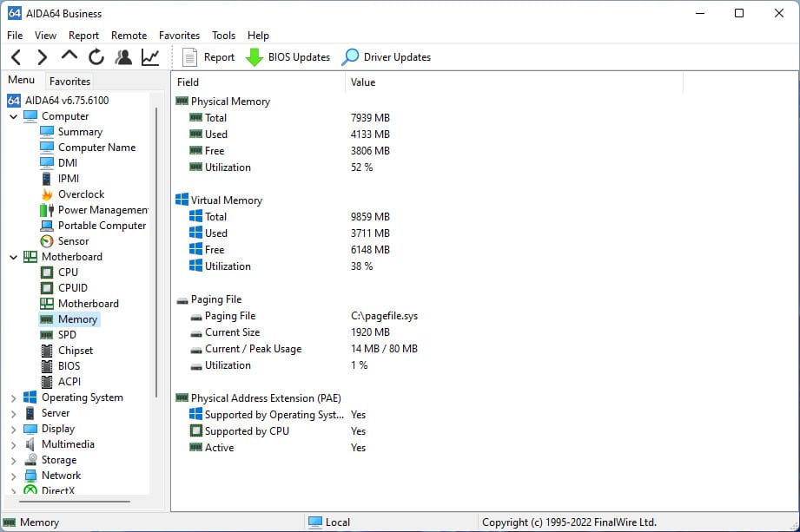Open the File menu
The width and height of the screenshot is (800, 532).
[x=15, y=36]
